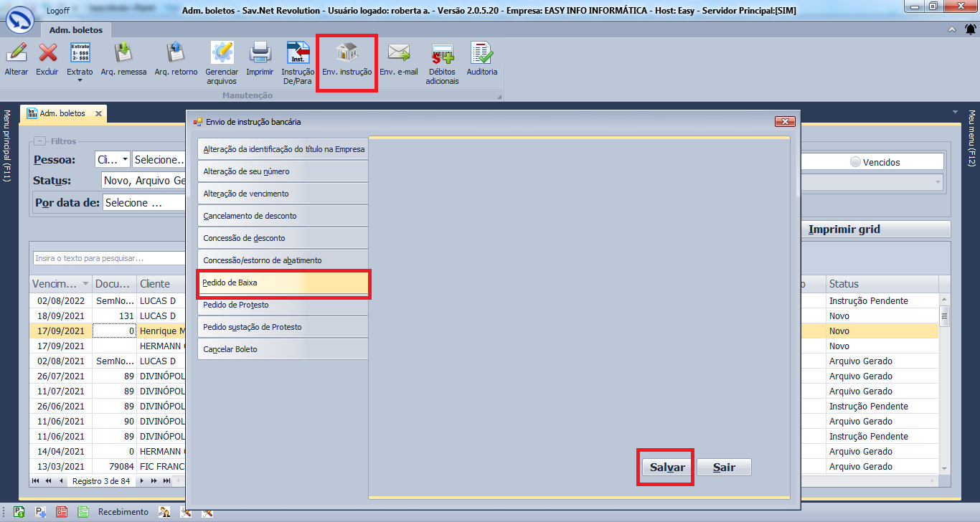Click the grid search text field

pyautogui.click(x=109, y=258)
